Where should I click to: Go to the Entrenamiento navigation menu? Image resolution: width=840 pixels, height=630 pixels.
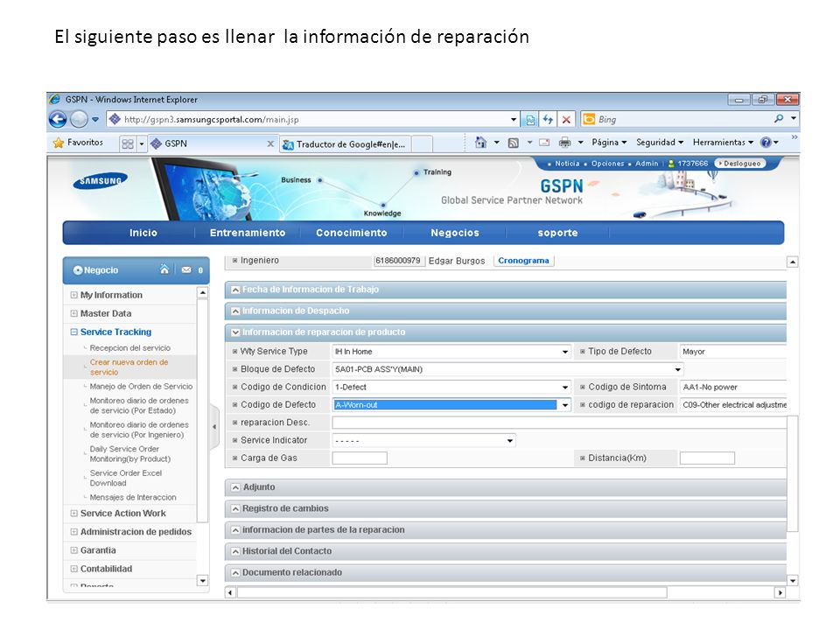(248, 233)
